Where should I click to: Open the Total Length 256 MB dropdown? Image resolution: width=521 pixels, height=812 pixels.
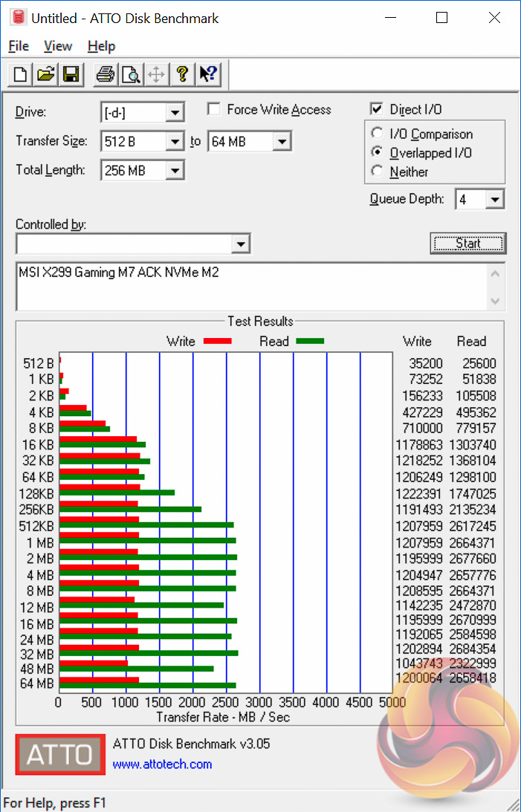point(175,170)
